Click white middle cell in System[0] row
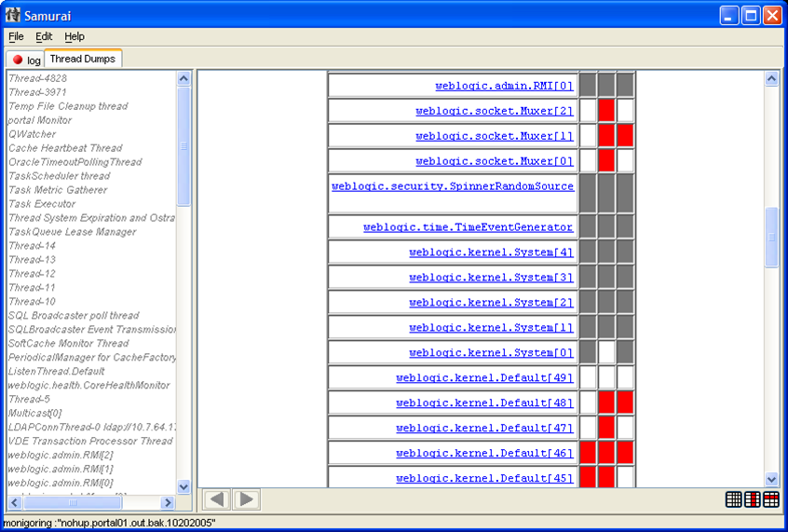The image size is (788, 532). tap(606, 352)
